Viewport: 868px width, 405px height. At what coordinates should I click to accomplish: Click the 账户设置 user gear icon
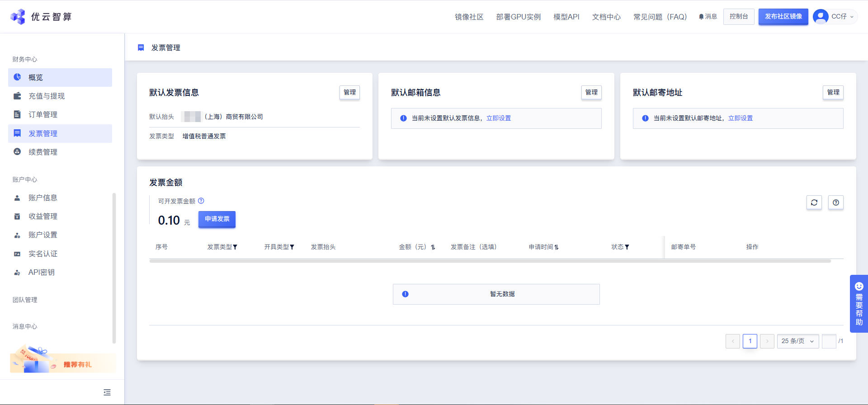tap(17, 235)
